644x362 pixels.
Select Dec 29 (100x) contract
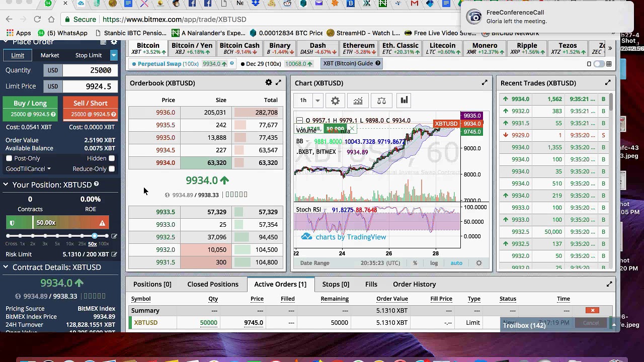coord(277,64)
